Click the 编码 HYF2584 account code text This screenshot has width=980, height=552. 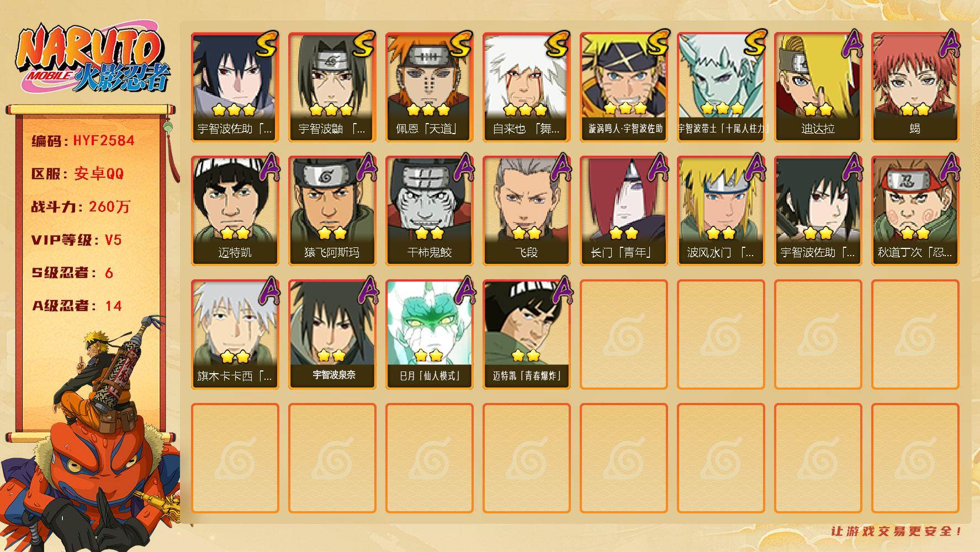(83, 141)
